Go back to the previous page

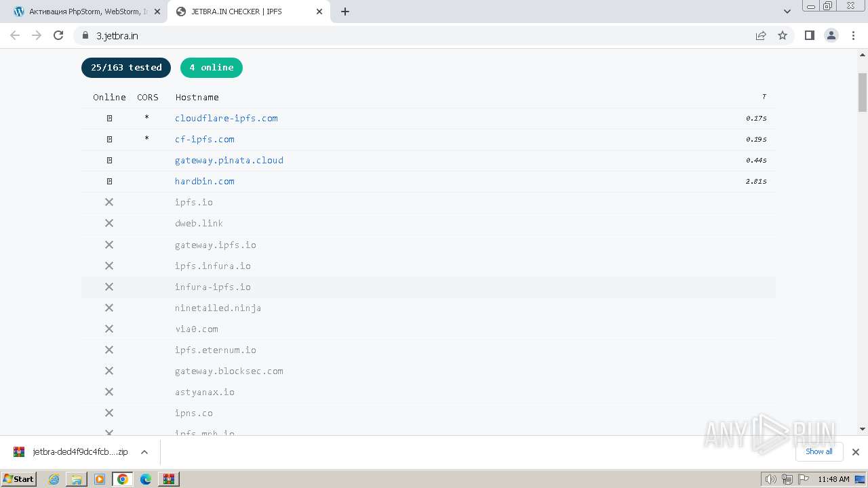15,35
